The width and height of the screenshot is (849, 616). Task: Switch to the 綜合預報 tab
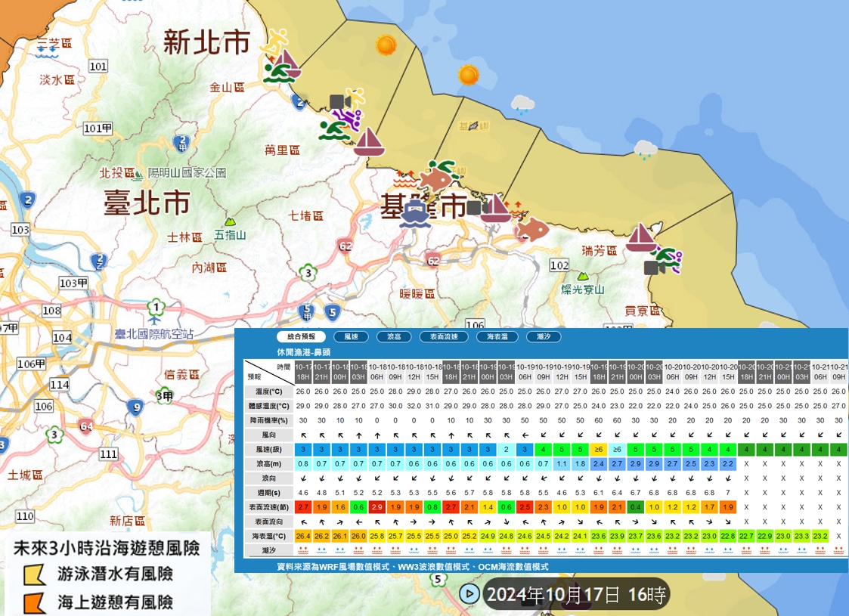[x=301, y=337]
